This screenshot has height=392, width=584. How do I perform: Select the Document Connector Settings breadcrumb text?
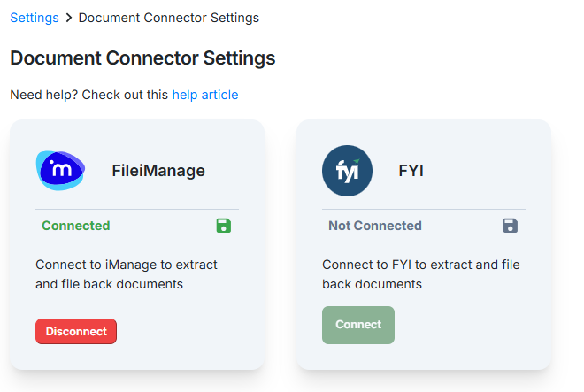(x=169, y=18)
